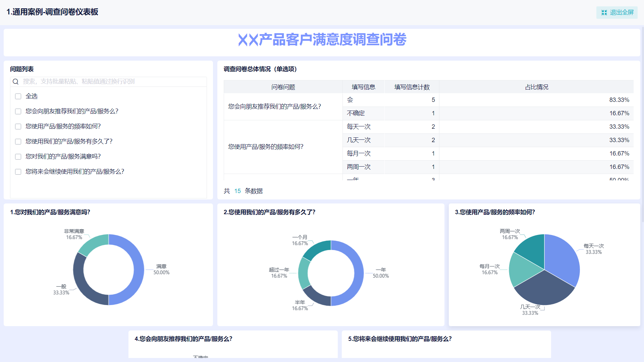
Task: Click the 每月一次 table cell
Action: (363, 154)
